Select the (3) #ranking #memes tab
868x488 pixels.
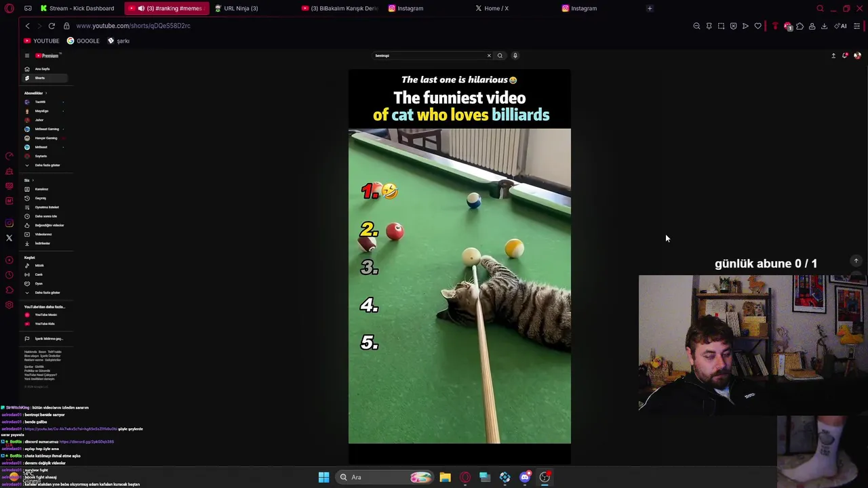click(x=166, y=8)
